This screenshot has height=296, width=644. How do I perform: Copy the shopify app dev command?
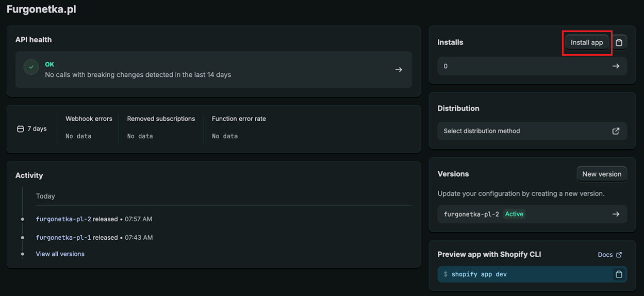point(619,274)
